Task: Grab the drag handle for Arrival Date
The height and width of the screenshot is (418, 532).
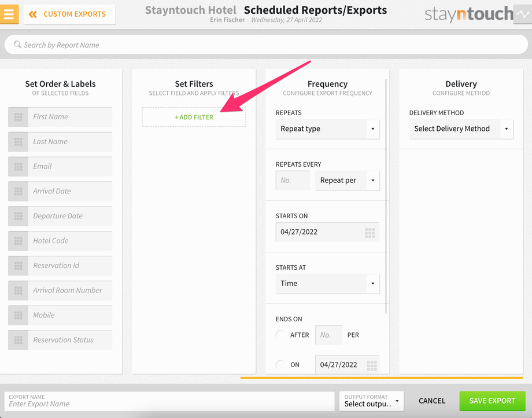Action: (19, 192)
